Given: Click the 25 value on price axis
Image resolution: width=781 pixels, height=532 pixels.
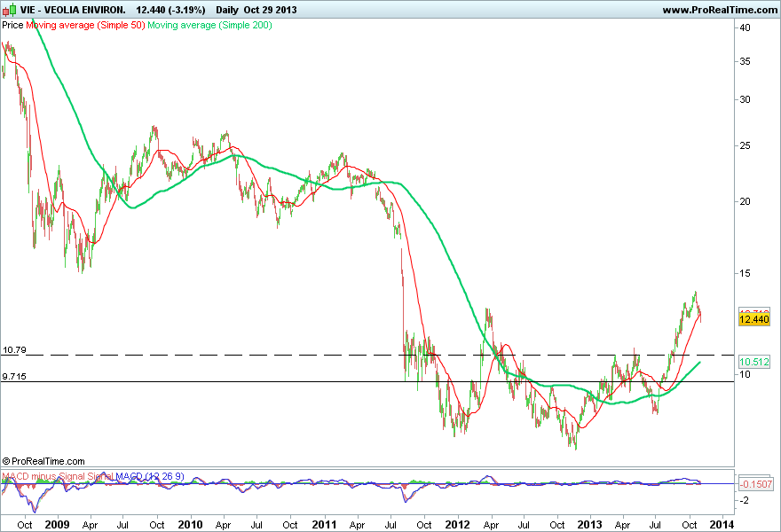Looking at the screenshot, I should point(745,145).
